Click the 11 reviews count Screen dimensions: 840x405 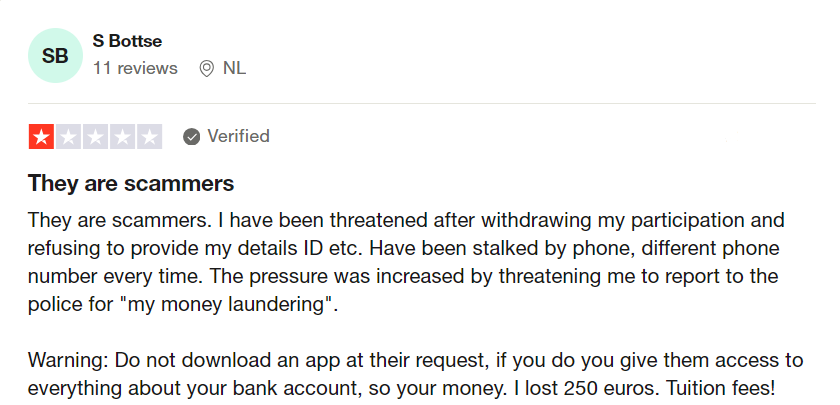135,68
